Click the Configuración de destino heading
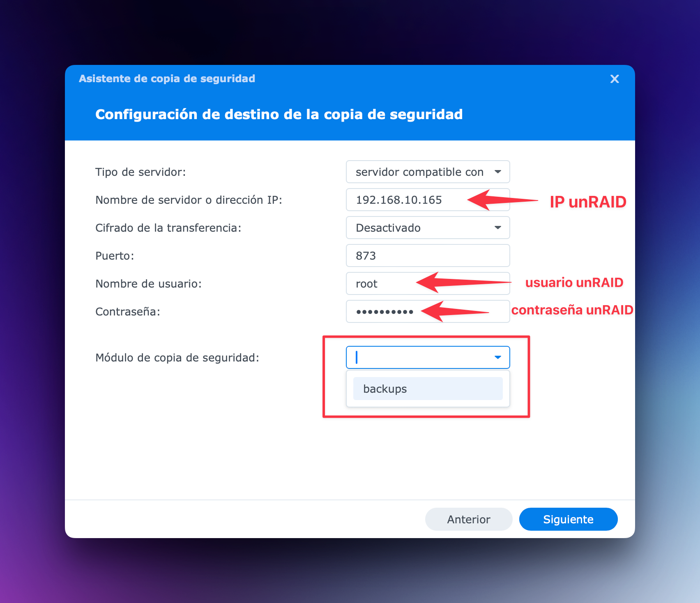 coord(279,114)
